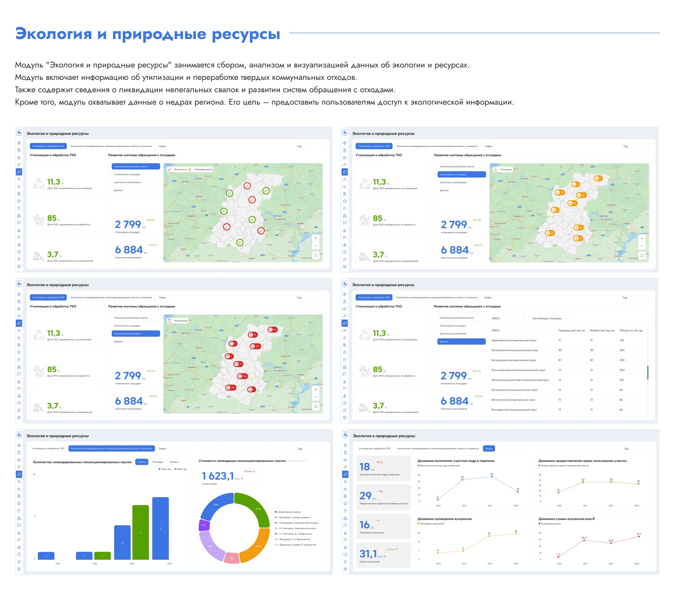Open the bank building icon in orange sites panel
675x616 pixels.
click(345, 150)
